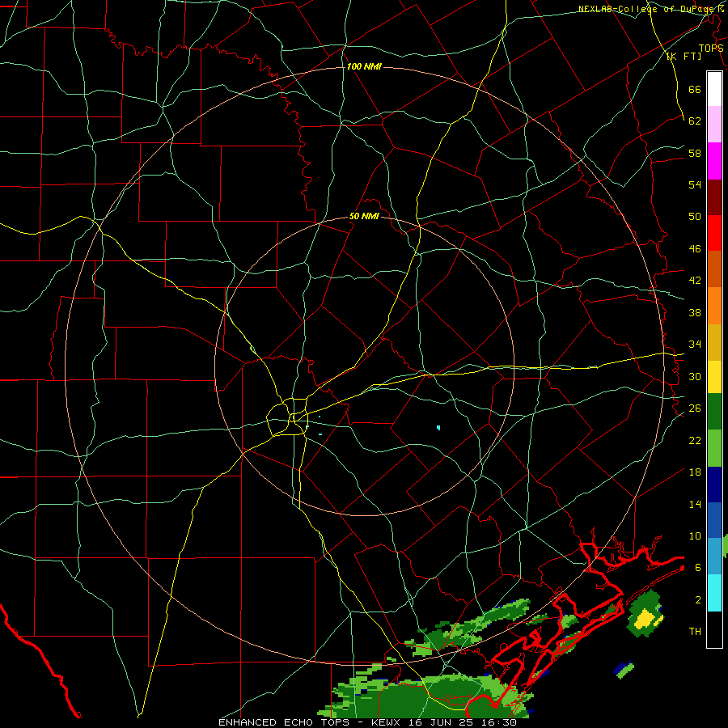Screen dimensions: 728x728
Task: Click the blue 10-14 kft legend swatch
Action: click(714, 520)
